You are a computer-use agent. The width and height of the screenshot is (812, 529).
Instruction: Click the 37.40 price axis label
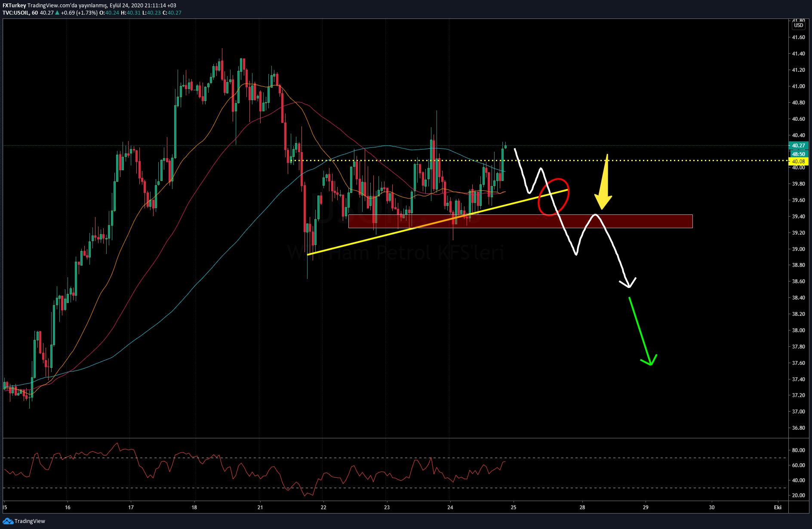[798, 379]
